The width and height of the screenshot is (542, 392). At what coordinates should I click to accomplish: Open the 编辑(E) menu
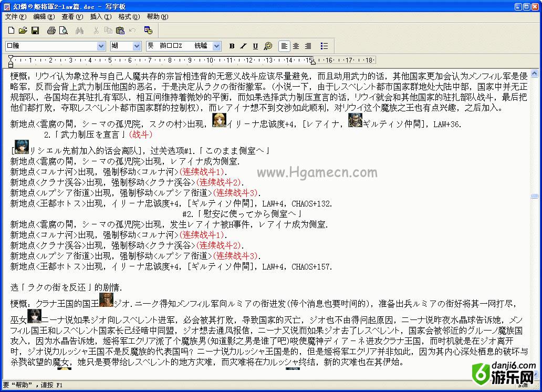44,17
